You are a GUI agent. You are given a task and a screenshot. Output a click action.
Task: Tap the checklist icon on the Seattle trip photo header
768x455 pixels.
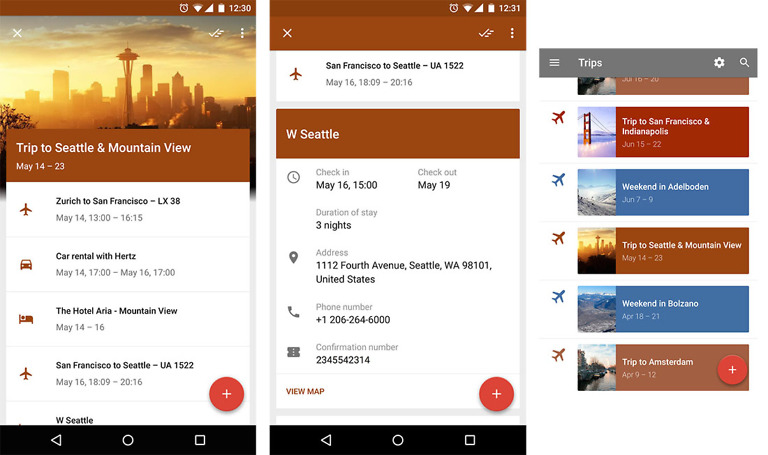tap(216, 33)
